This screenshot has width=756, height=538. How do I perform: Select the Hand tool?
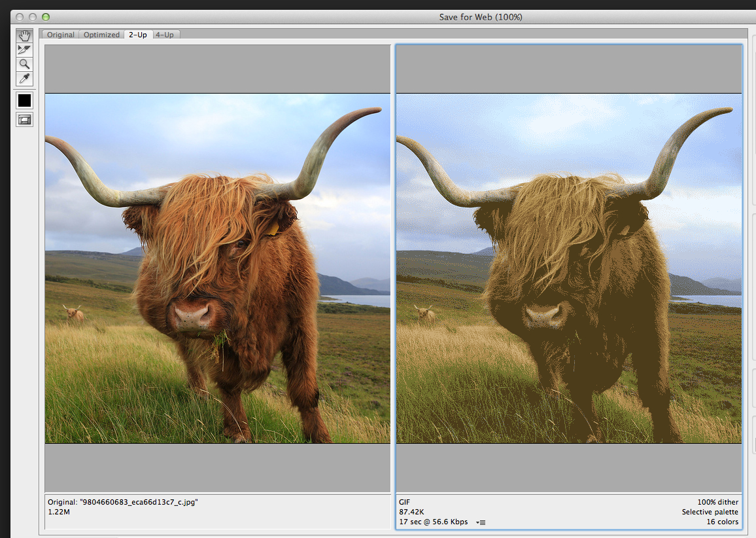pos(24,35)
